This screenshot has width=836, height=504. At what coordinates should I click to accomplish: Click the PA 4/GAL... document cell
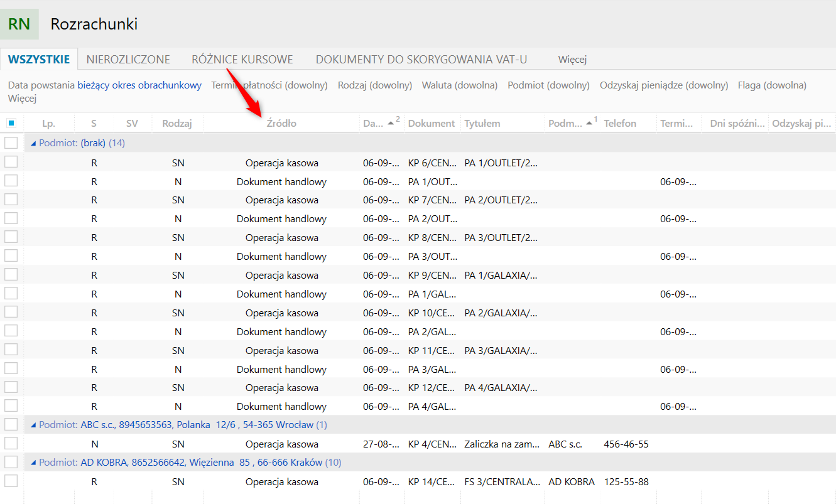(432, 407)
